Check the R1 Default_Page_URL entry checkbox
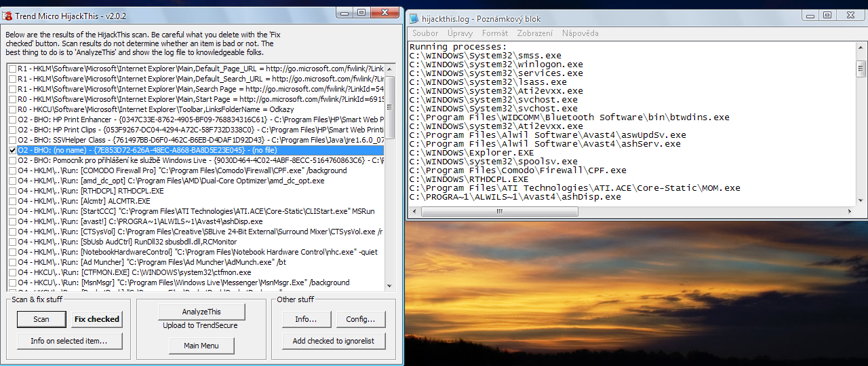 click(x=13, y=69)
